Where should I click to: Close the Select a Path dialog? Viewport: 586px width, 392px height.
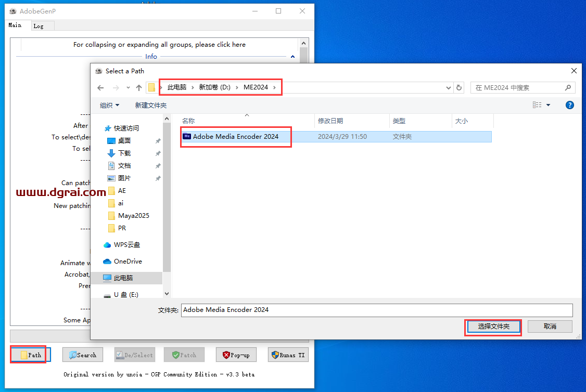click(574, 71)
